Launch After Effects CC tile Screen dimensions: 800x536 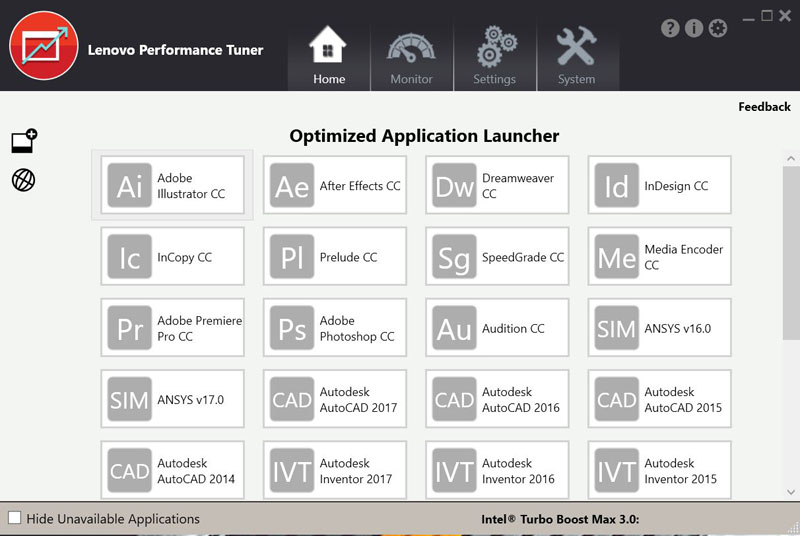(335, 185)
